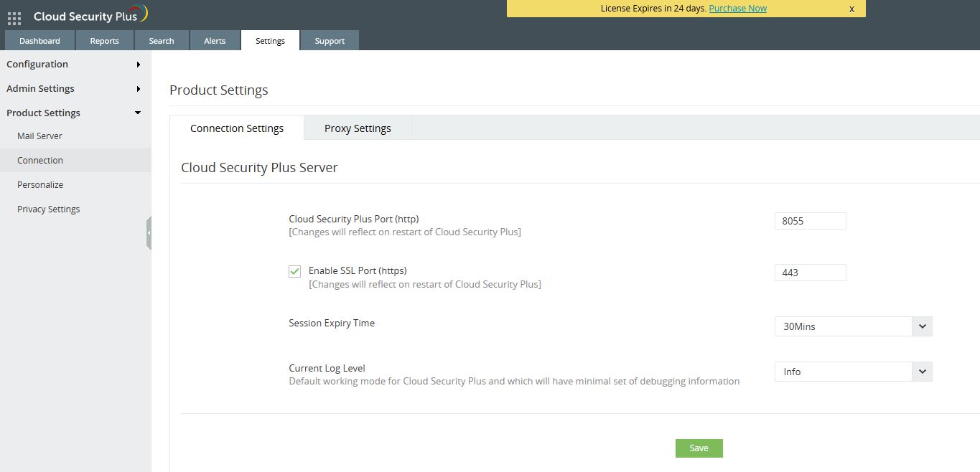Click the Cloud Security Plus logo
The height and width of the screenshot is (472, 980).
90,15
